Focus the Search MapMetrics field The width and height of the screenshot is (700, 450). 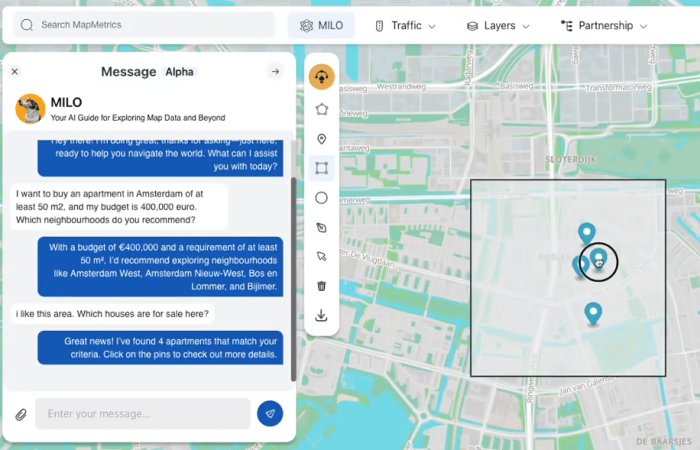144,25
